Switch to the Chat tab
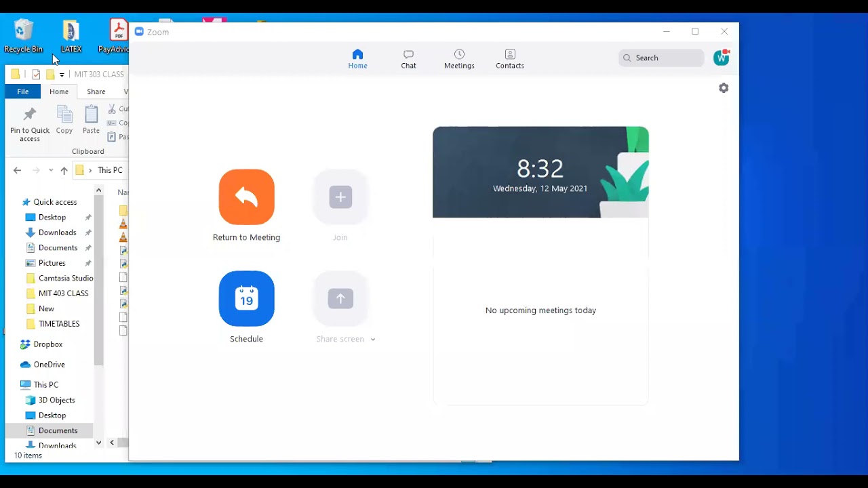 point(408,59)
